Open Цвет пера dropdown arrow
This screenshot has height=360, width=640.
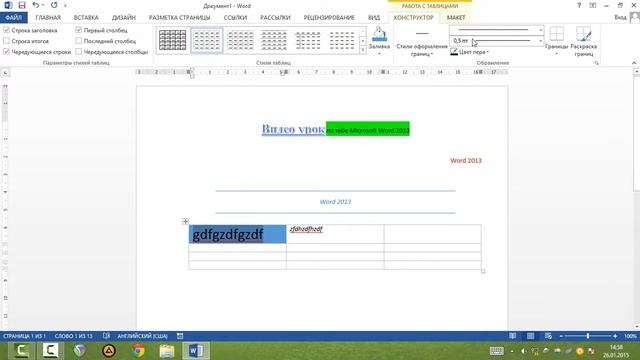(x=487, y=52)
